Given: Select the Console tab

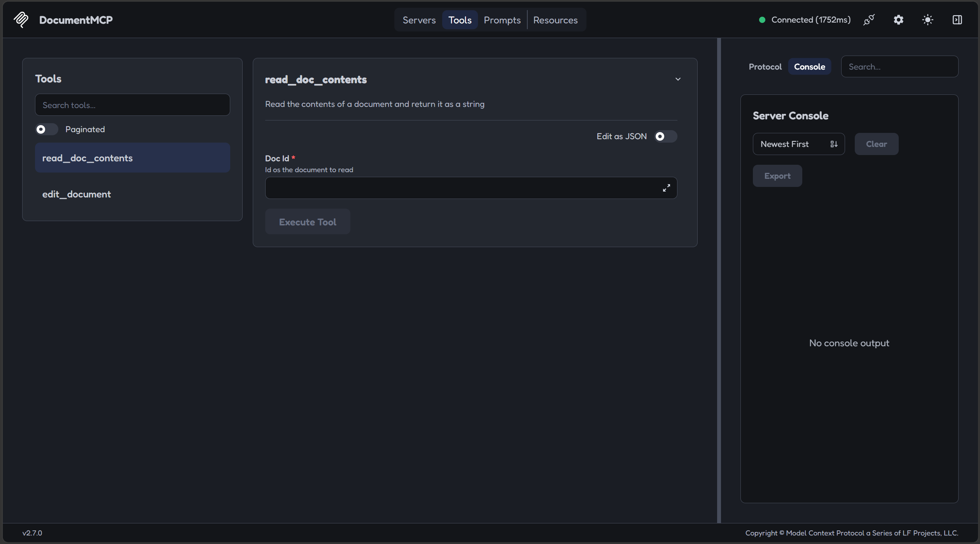Looking at the screenshot, I should [810, 66].
